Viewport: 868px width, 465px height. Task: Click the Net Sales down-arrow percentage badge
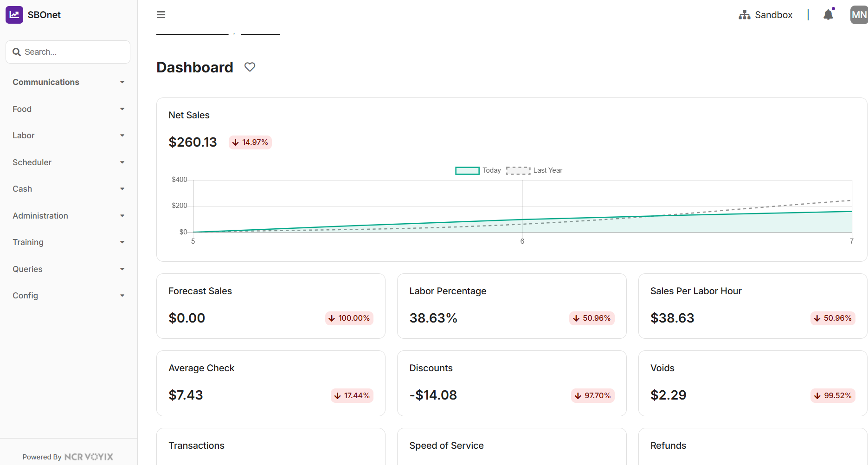(250, 142)
